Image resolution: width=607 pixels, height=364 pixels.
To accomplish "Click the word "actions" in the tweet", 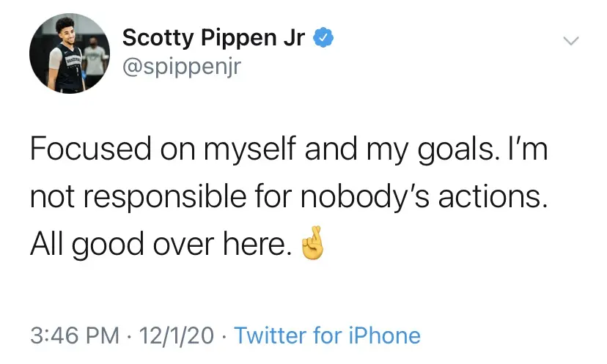I will coord(496,198).
